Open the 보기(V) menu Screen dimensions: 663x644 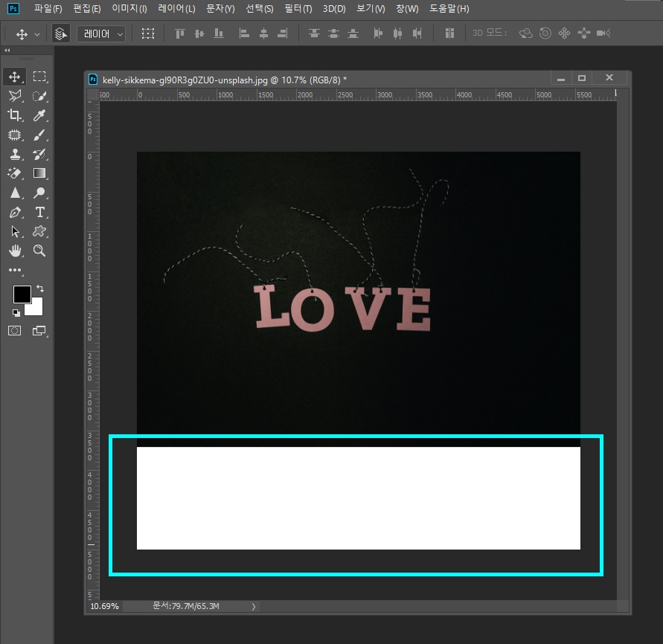(371, 8)
